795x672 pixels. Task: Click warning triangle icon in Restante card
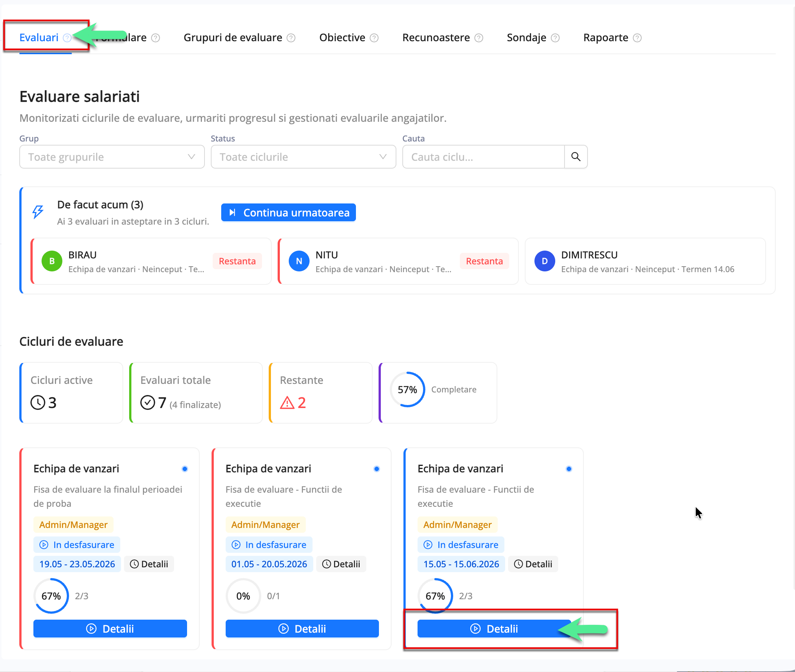tap(287, 403)
